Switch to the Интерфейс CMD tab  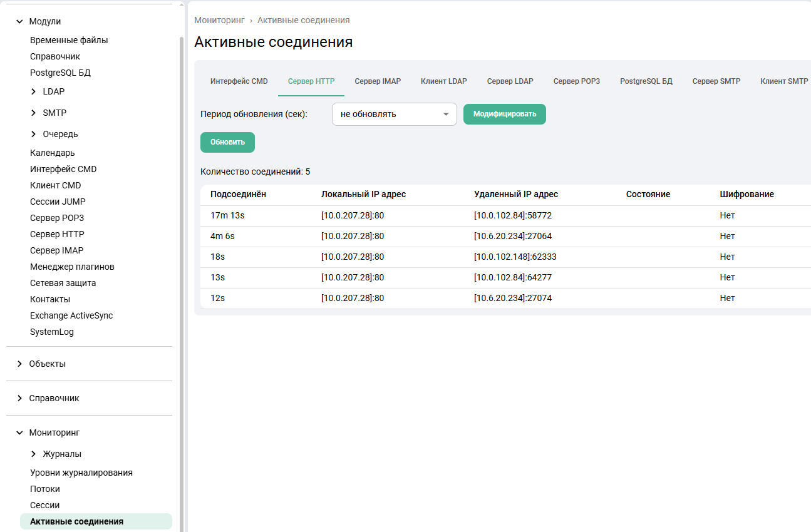tap(239, 81)
